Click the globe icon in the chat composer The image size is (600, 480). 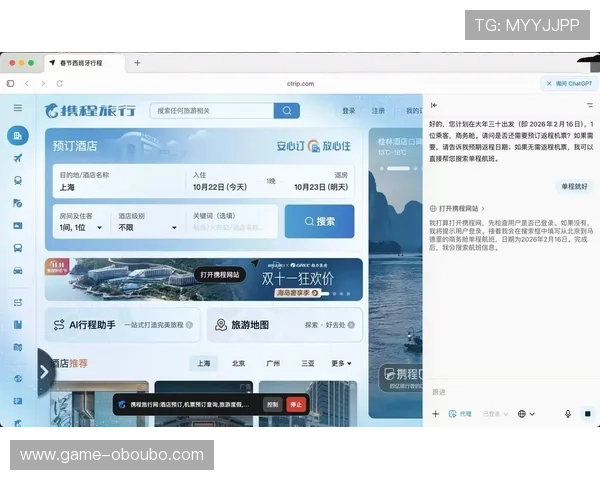click(522, 414)
